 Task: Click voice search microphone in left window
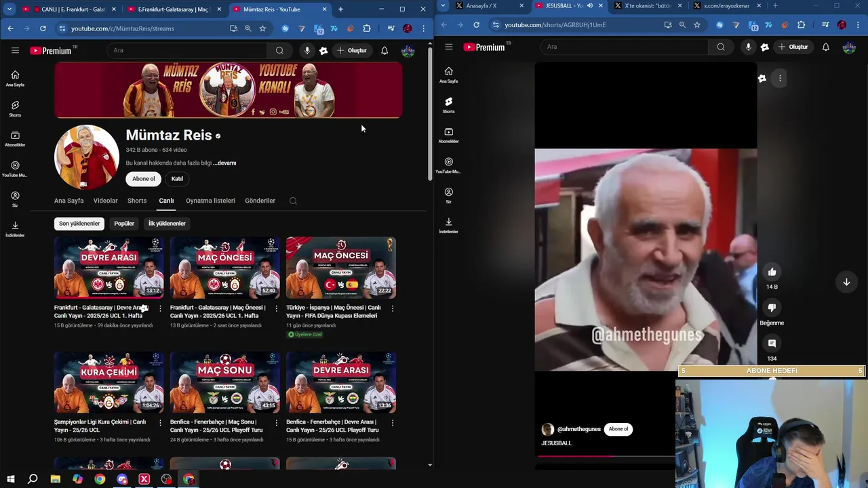click(x=307, y=50)
